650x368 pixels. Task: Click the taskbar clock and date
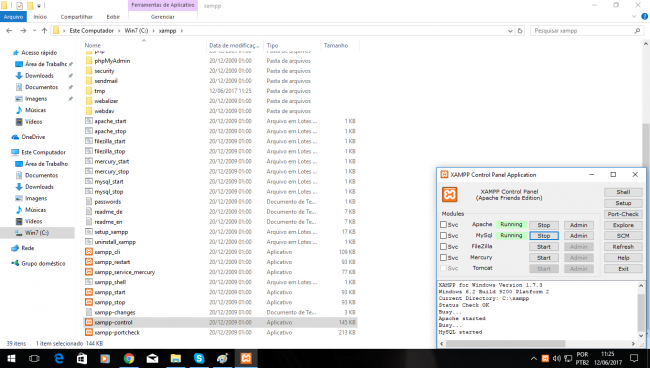coord(608,358)
